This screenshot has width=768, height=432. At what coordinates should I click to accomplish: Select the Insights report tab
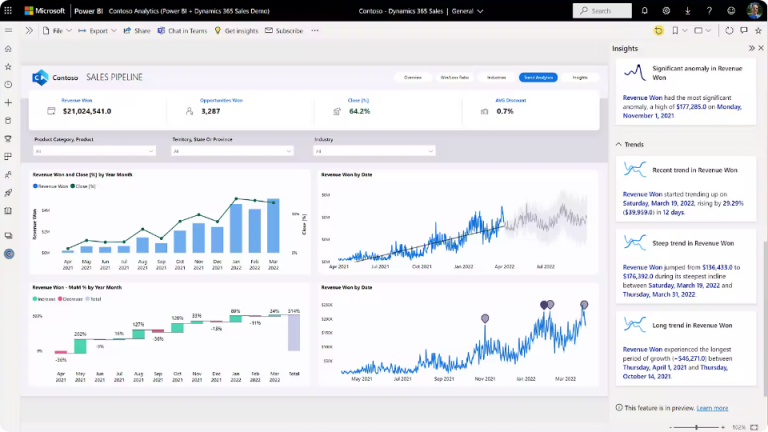pos(580,77)
